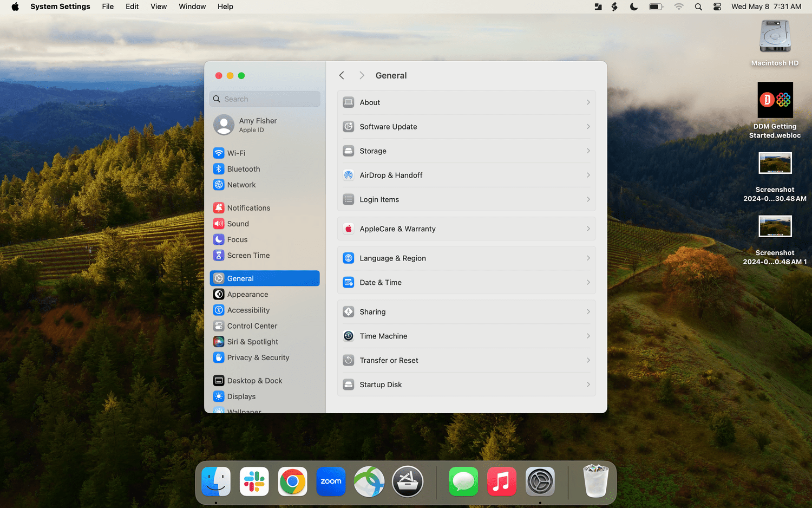Toggle Focus moon icon in menu bar
812x508 pixels.
click(x=634, y=6)
